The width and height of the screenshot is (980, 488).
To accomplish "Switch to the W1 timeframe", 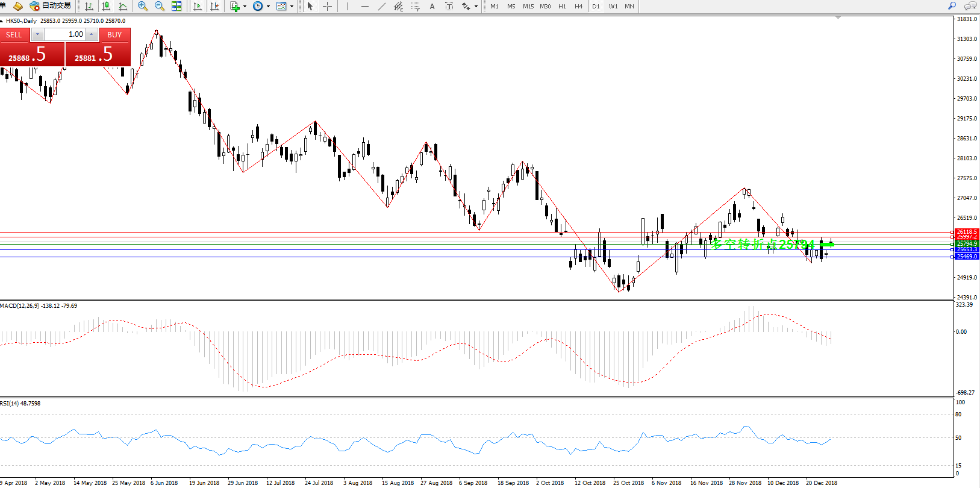I will click(x=613, y=6).
